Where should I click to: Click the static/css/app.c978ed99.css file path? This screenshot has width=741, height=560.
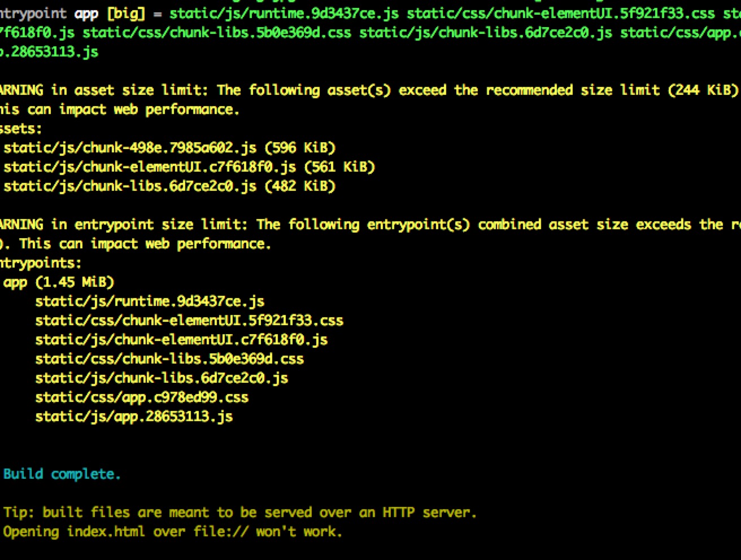[142, 397]
